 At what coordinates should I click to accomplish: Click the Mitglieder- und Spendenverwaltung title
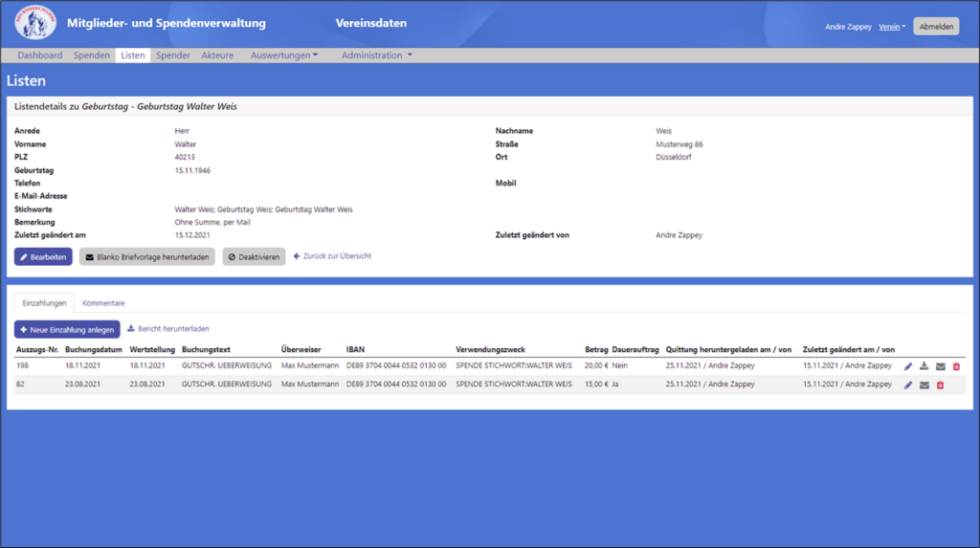167,23
